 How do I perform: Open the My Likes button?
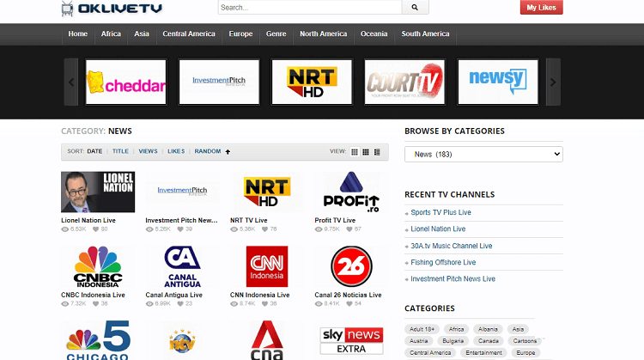(x=541, y=8)
